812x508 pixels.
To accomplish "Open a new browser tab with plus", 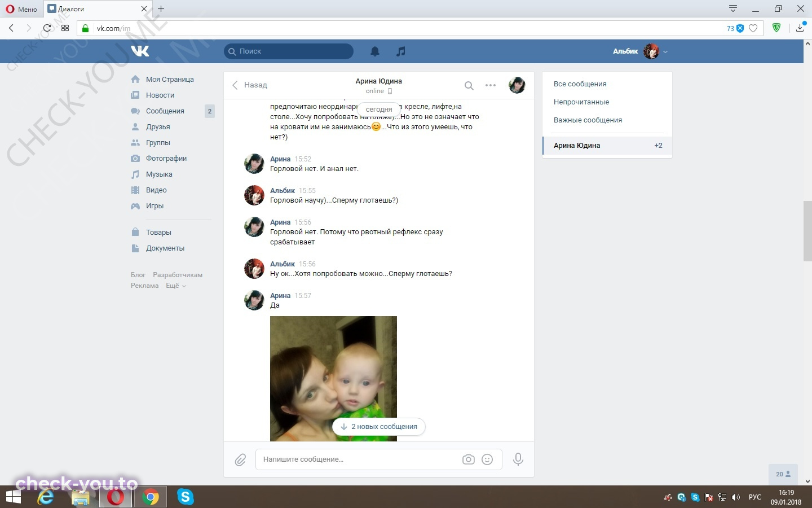I will pyautogui.click(x=161, y=9).
